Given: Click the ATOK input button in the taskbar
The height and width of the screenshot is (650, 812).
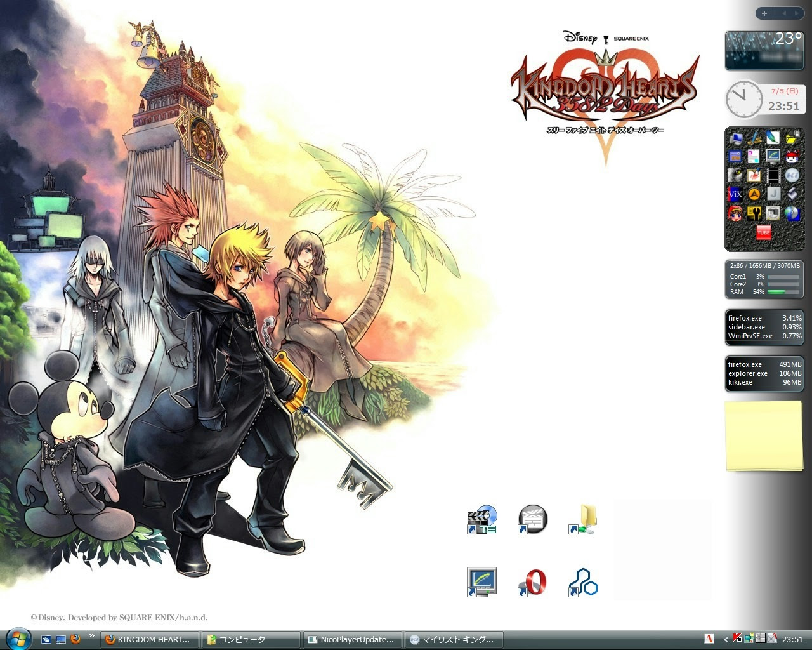Looking at the screenshot, I should pos(709,638).
